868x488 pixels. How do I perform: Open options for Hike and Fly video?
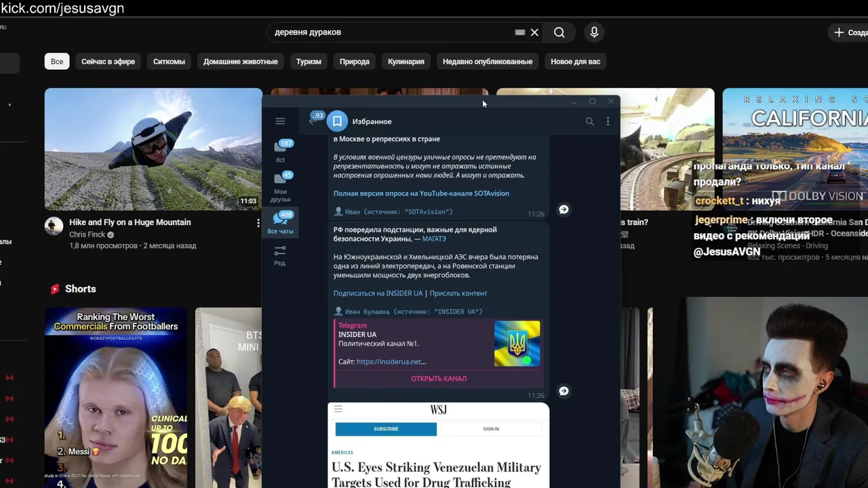coord(258,223)
